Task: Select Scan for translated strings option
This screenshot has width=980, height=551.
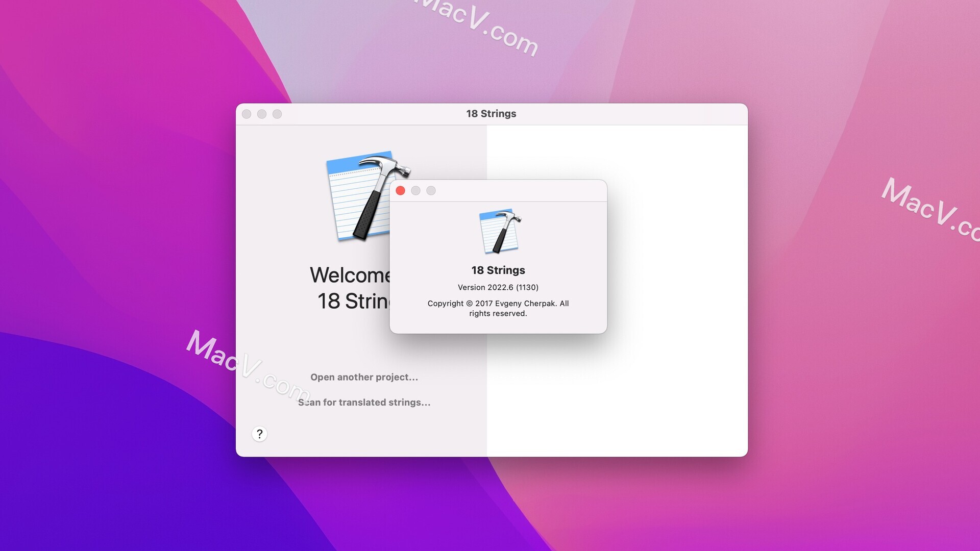Action: tap(364, 402)
